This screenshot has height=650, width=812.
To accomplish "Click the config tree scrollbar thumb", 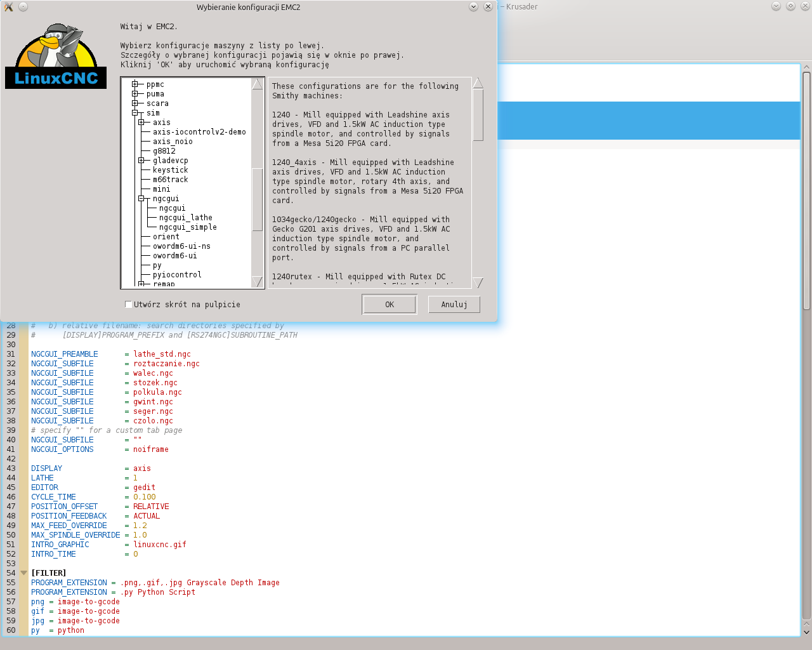I will 257,200.
